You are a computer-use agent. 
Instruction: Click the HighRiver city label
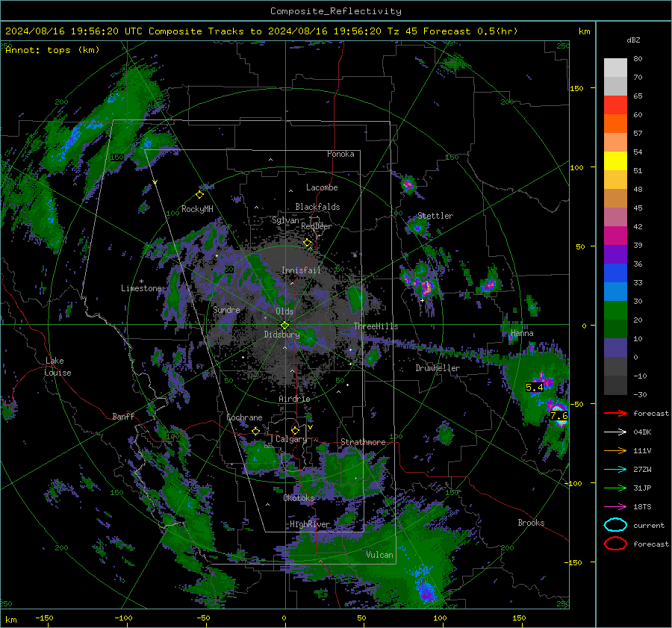pos(310,524)
